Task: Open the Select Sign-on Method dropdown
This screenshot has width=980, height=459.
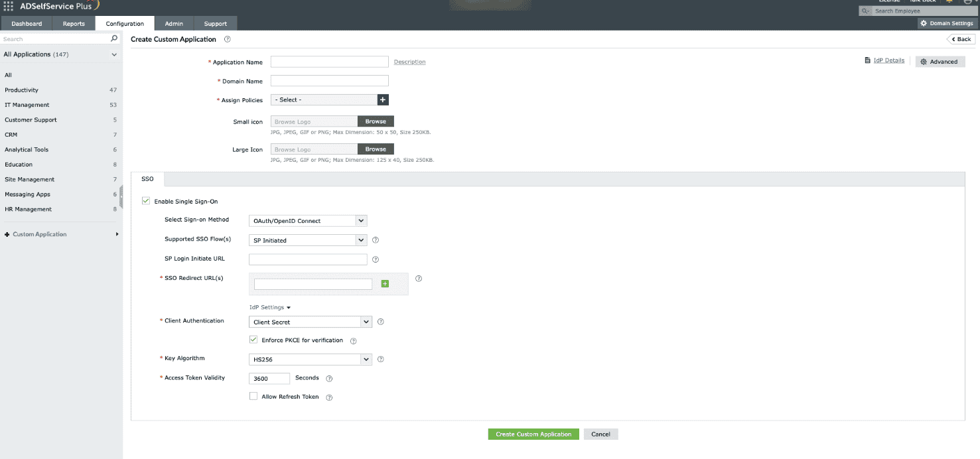Action: coord(360,220)
